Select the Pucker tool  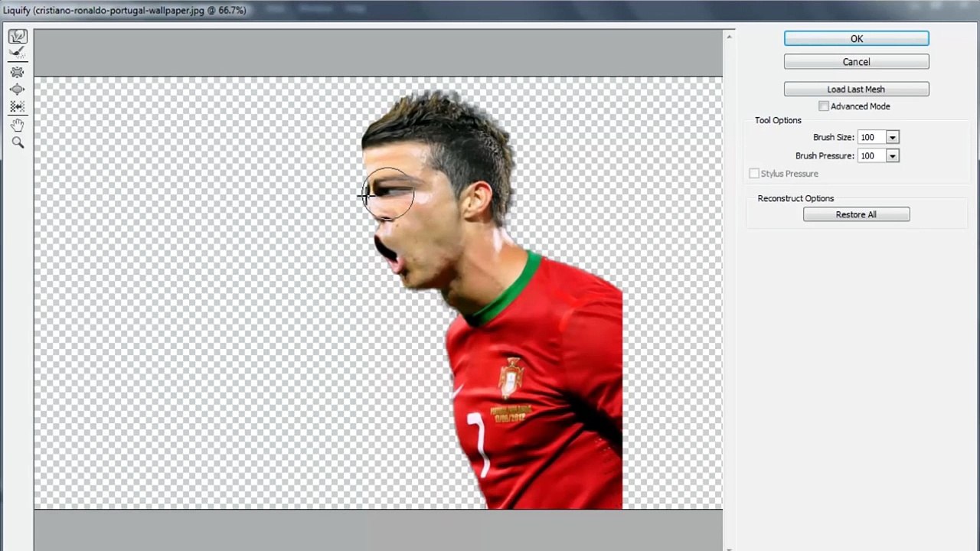pos(18,72)
